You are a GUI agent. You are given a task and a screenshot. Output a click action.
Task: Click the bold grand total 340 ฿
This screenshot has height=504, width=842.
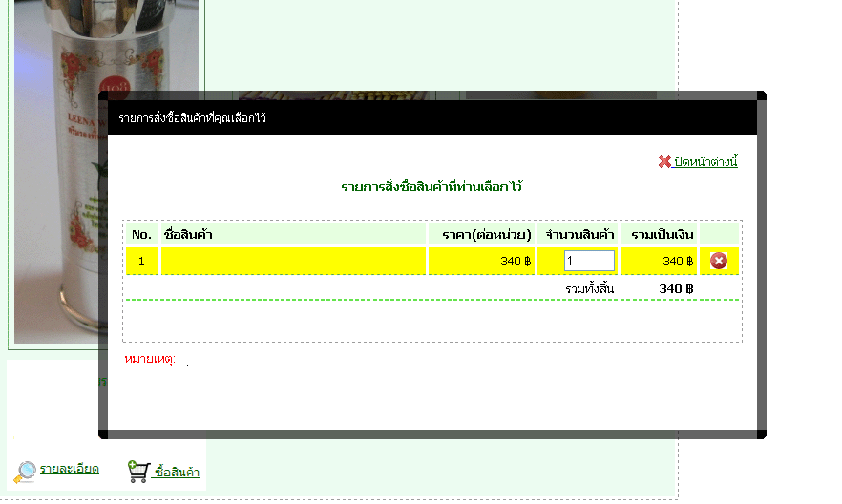point(676,289)
